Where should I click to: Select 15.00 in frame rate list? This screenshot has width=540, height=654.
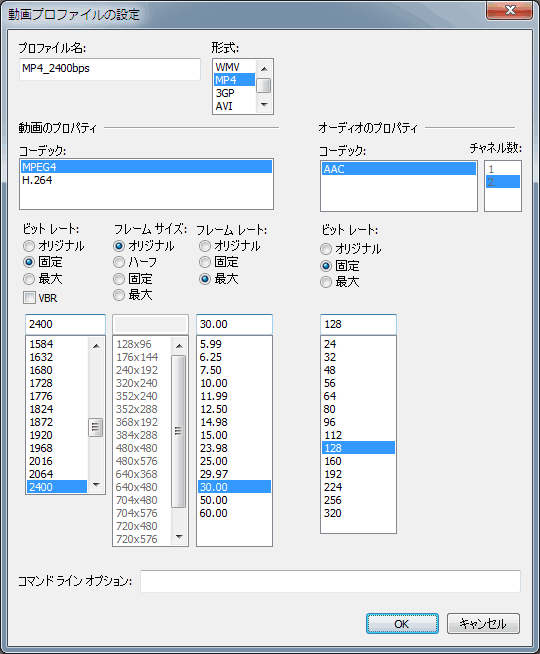pos(234,435)
